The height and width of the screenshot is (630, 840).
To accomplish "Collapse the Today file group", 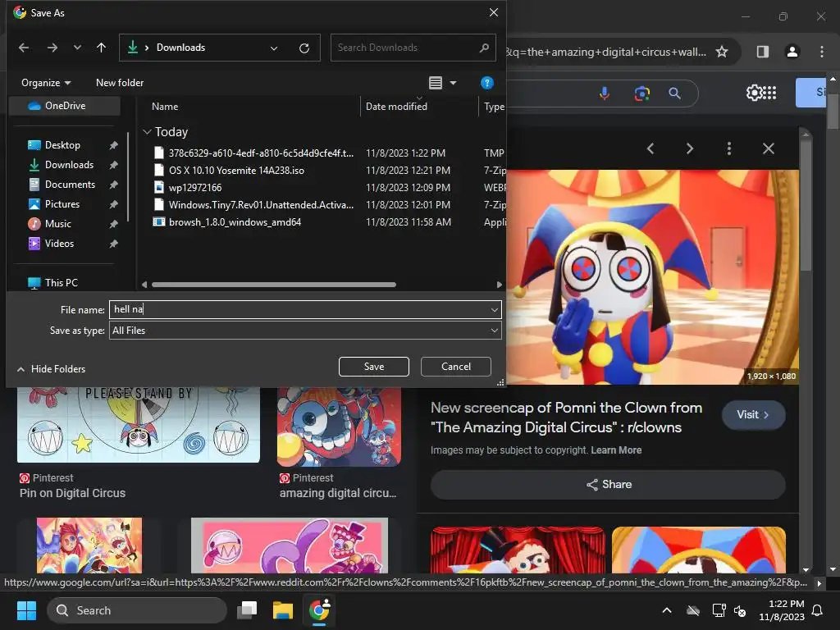I will (148, 132).
